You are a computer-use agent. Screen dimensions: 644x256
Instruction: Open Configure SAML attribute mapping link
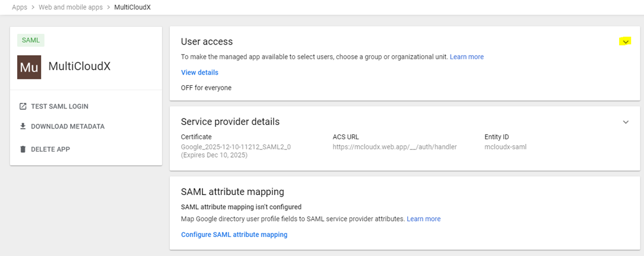234,235
